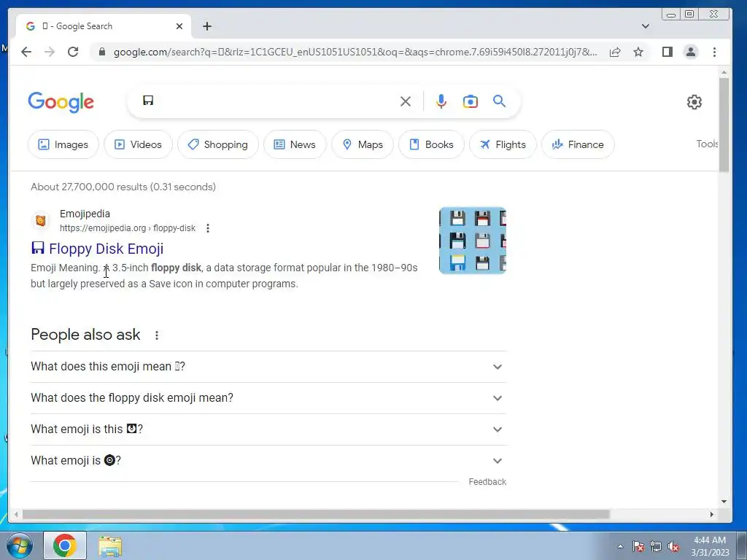Click the network status tray icon
Screen dimensions: 747x560
click(656, 547)
